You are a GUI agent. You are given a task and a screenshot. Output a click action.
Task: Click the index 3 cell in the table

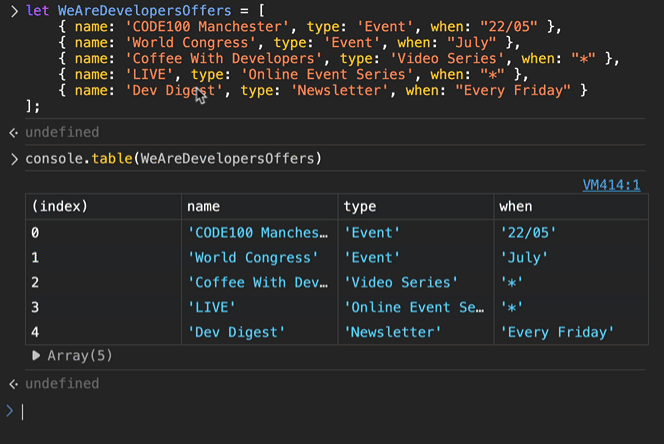pos(103,307)
